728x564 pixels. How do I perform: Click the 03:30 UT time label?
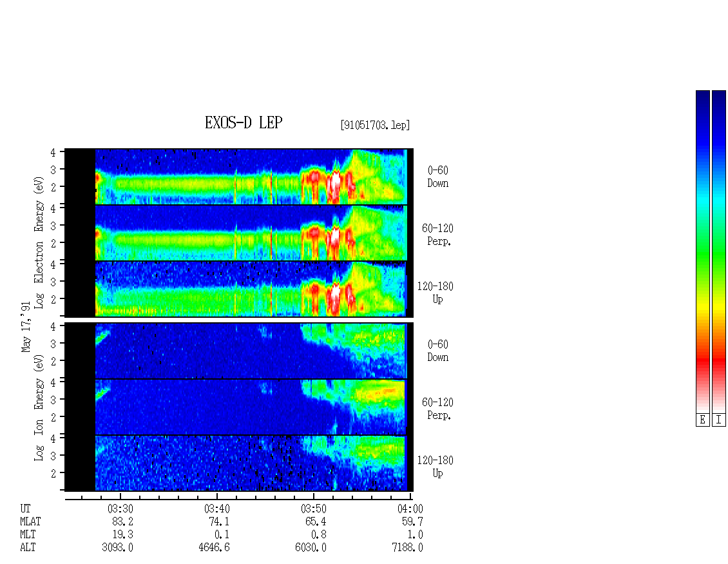120,509
